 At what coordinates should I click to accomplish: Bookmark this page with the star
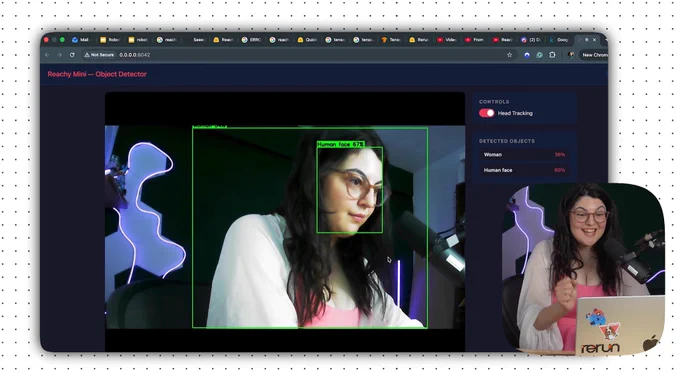(510, 55)
